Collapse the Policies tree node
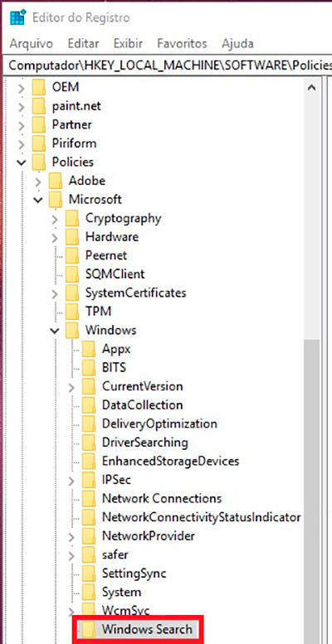The height and width of the screenshot is (644, 332). point(21,162)
